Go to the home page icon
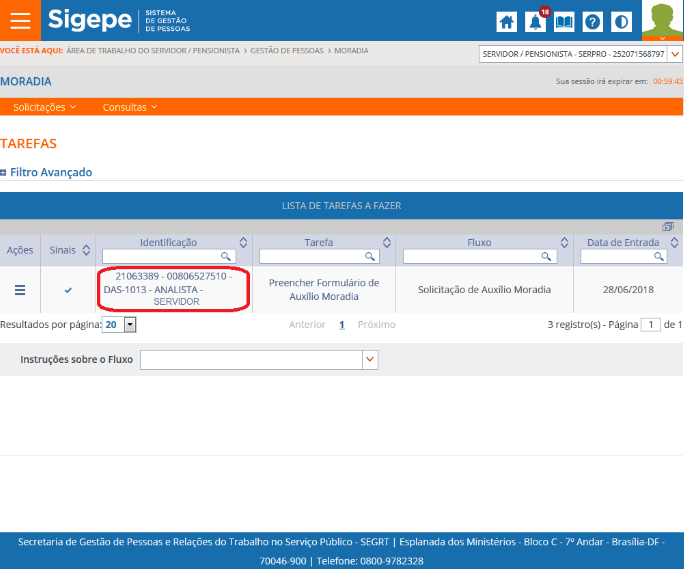This screenshot has width=684, height=569. [507, 21]
